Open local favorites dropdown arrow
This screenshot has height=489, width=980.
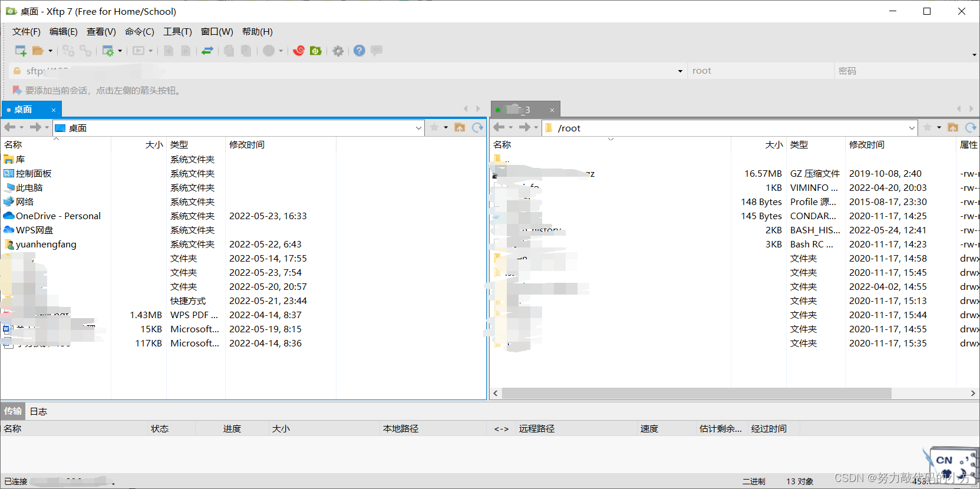pyautogui.click(x=446, y=127)
